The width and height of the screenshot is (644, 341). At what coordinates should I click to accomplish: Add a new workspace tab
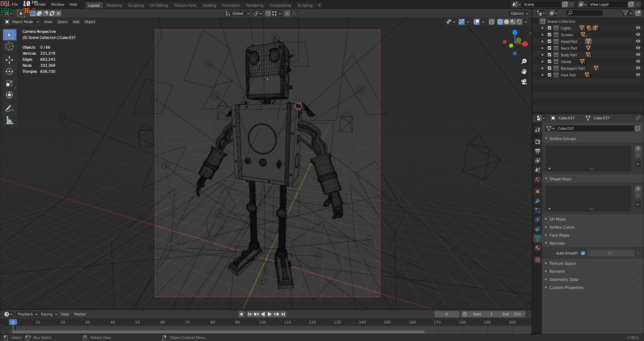tap(319, 5)
